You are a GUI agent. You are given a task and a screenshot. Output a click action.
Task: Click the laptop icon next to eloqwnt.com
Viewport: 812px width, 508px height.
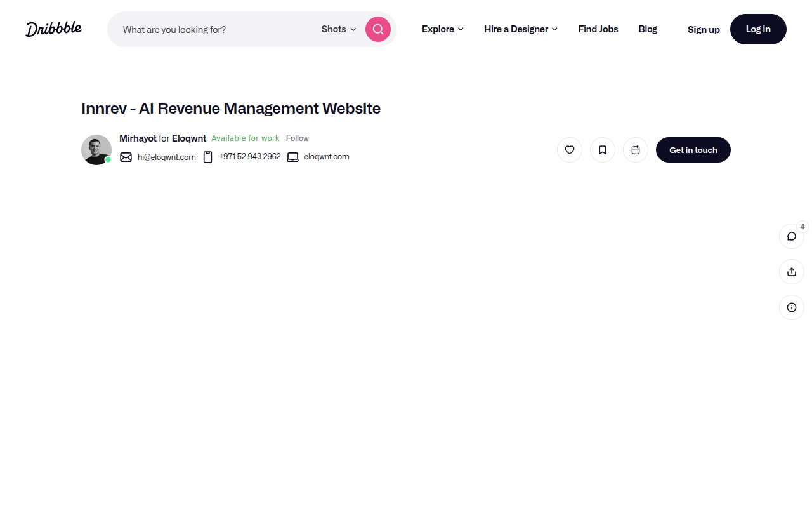click(292, 157)
